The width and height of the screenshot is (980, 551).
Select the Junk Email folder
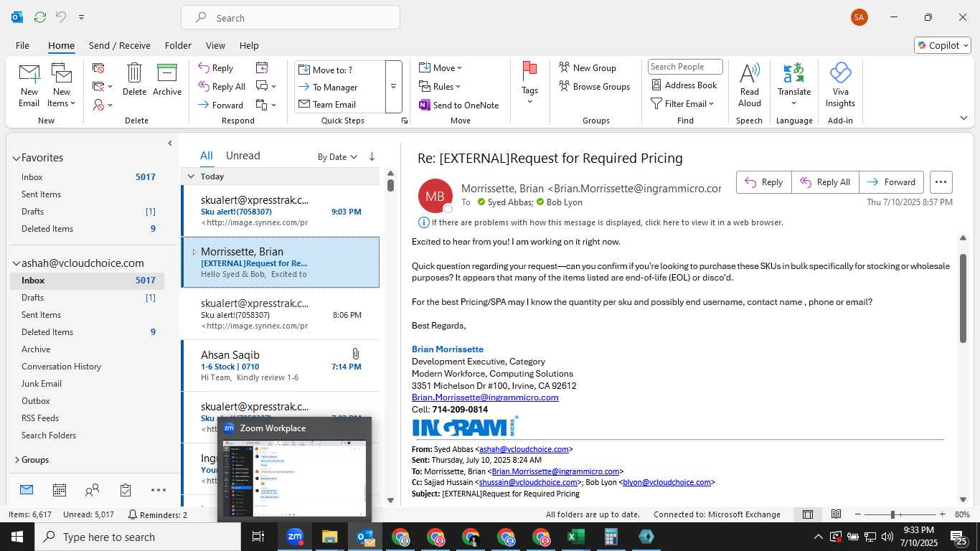click(x=42, y=384)
